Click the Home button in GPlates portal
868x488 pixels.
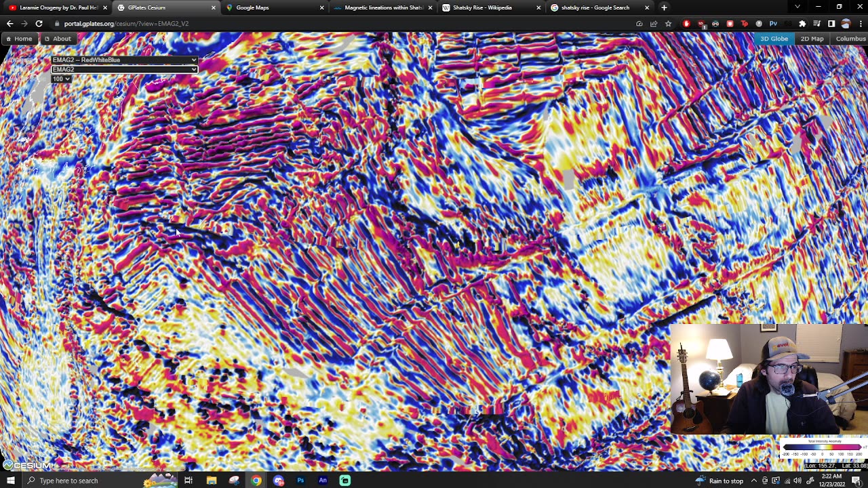19,39
